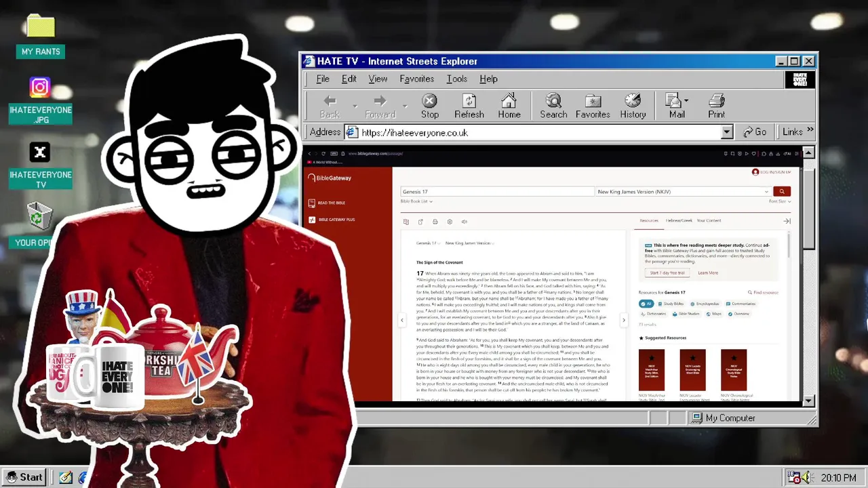868x488 pixels.
Task: Click the volume speaker in system tray
Action: [808, 478]
